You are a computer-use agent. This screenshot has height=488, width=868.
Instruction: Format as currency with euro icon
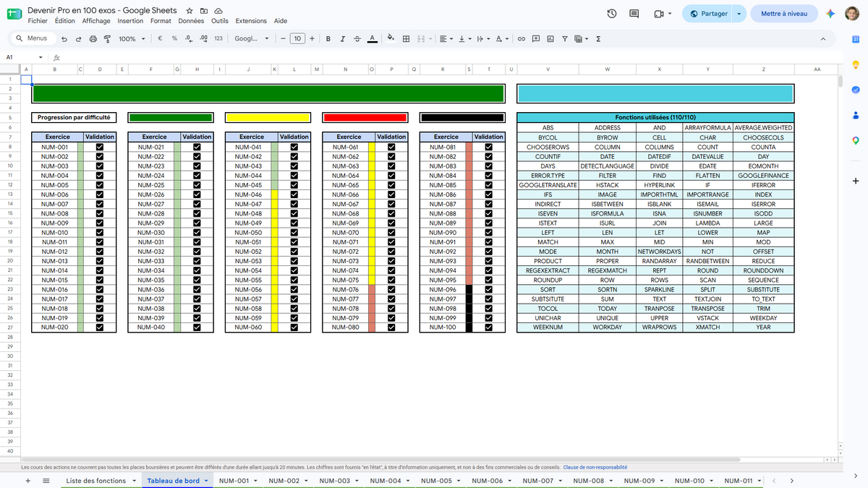160,39
